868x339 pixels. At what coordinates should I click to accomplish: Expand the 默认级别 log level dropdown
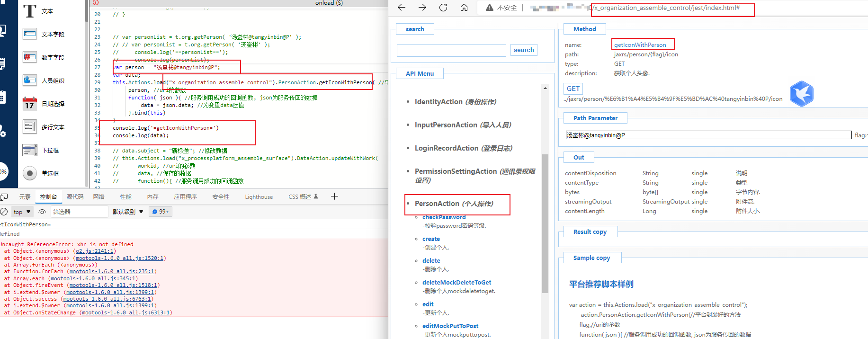[128, 212]
